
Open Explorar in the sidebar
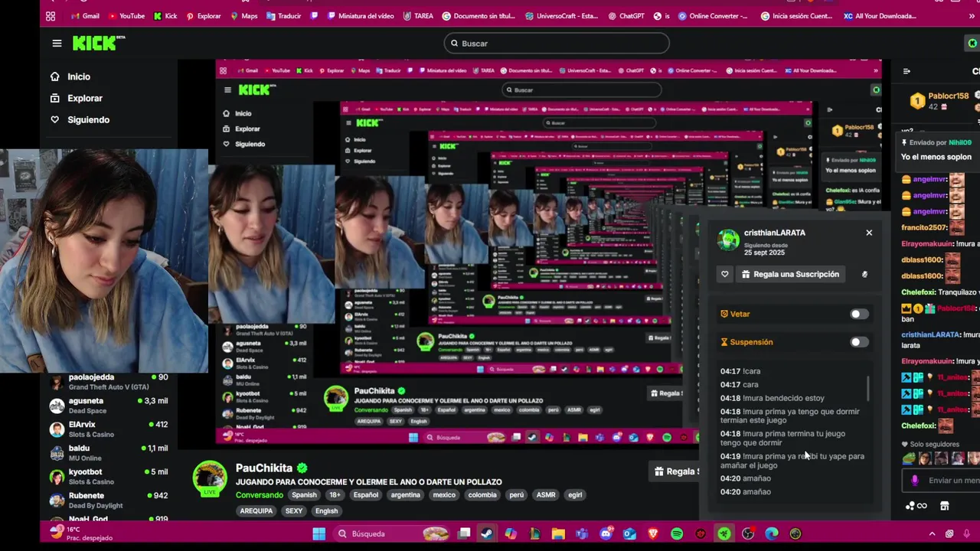76,98
